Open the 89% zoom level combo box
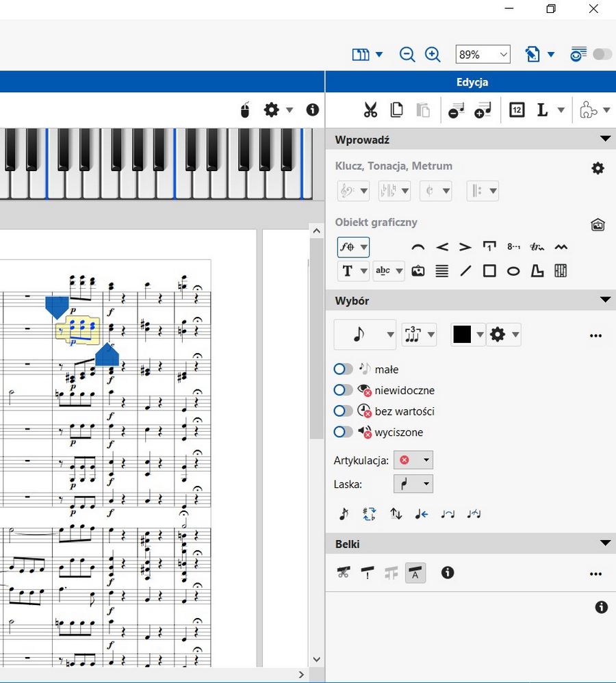The image size is (616, 683). (483, 55)
